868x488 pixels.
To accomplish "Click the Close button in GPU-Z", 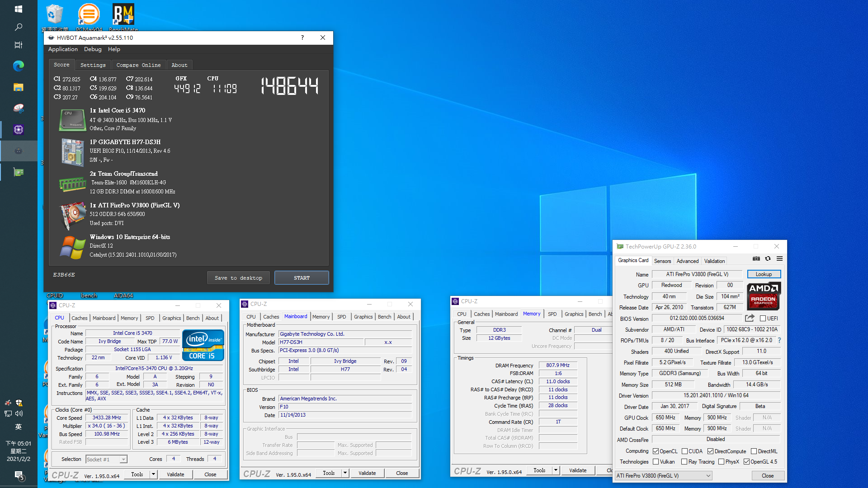I will click(767, 476).
